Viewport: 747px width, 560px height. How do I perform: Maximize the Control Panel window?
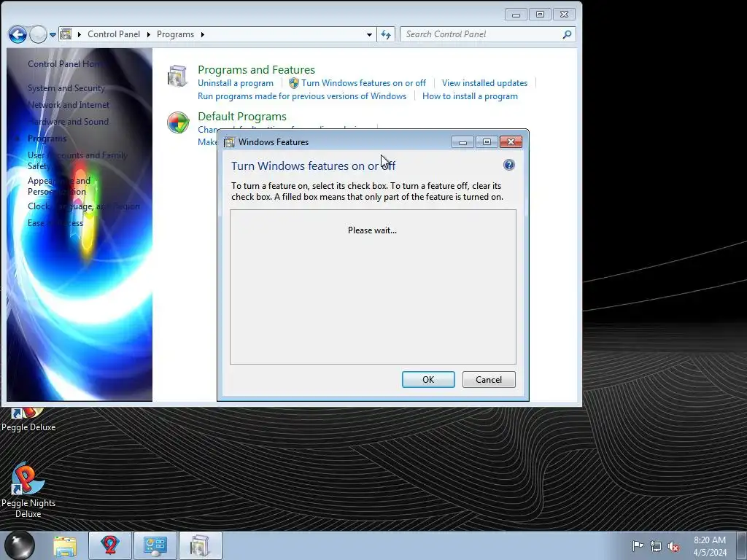point(540,15)
